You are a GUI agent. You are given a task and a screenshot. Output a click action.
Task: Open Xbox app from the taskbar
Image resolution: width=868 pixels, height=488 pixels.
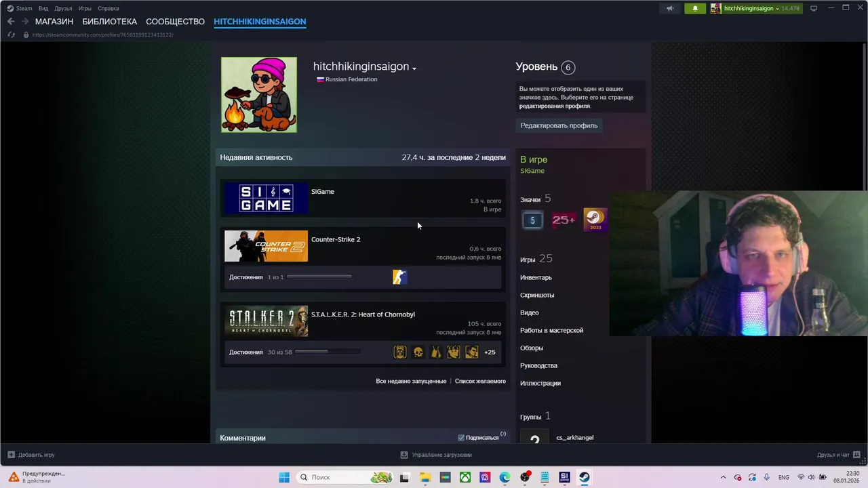[x=465, y=477]
